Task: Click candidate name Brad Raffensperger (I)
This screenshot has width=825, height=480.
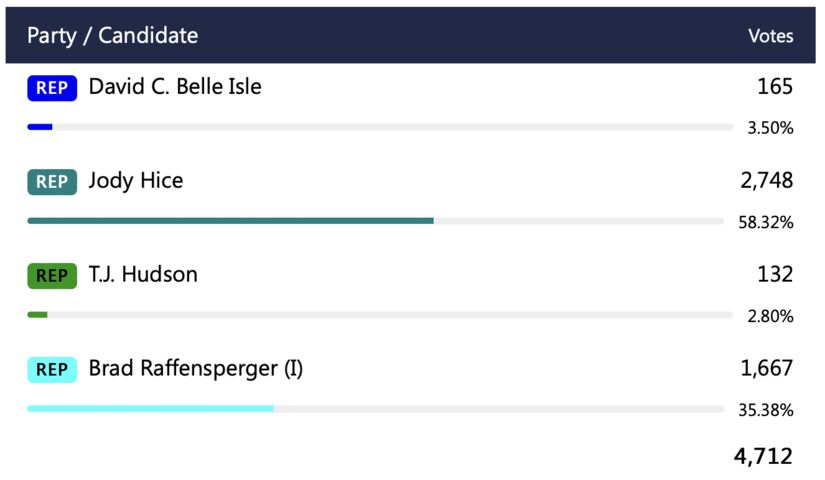Action: point(196,369)
